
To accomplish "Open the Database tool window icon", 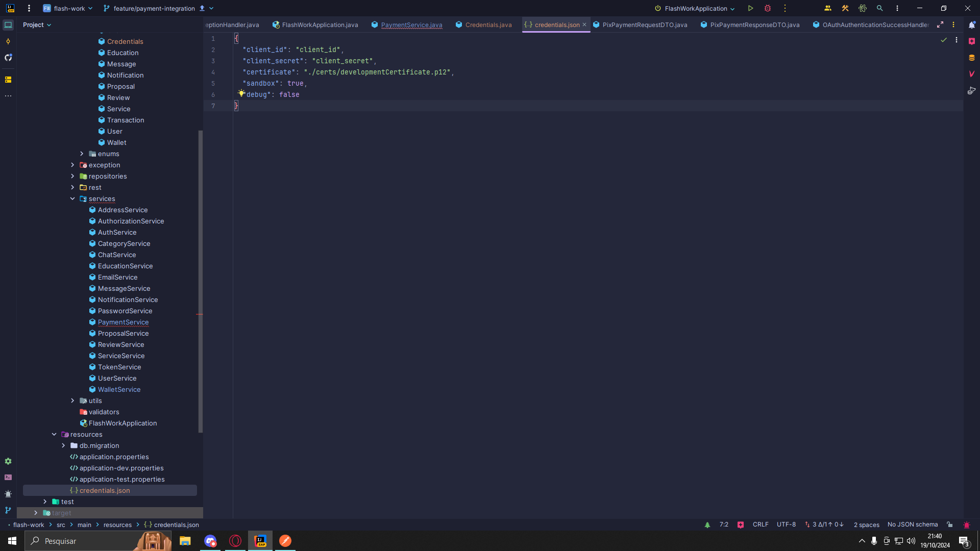I will (x=972, y=58).
